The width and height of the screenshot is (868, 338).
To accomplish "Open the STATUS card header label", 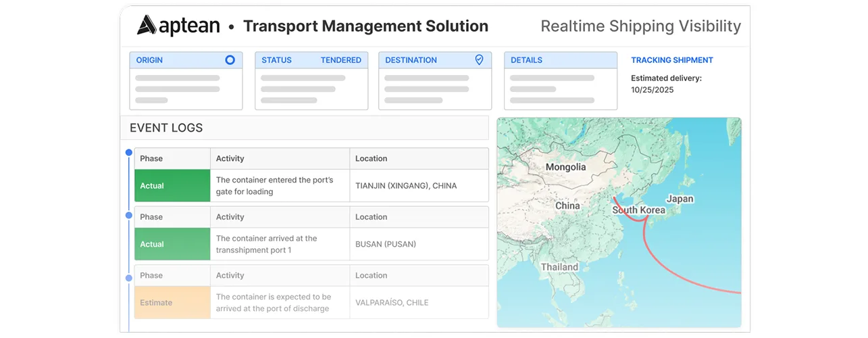I will coord(276,60).
